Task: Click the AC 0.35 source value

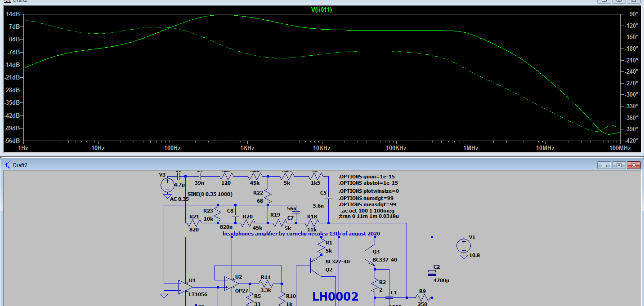Action: (179, 199)
